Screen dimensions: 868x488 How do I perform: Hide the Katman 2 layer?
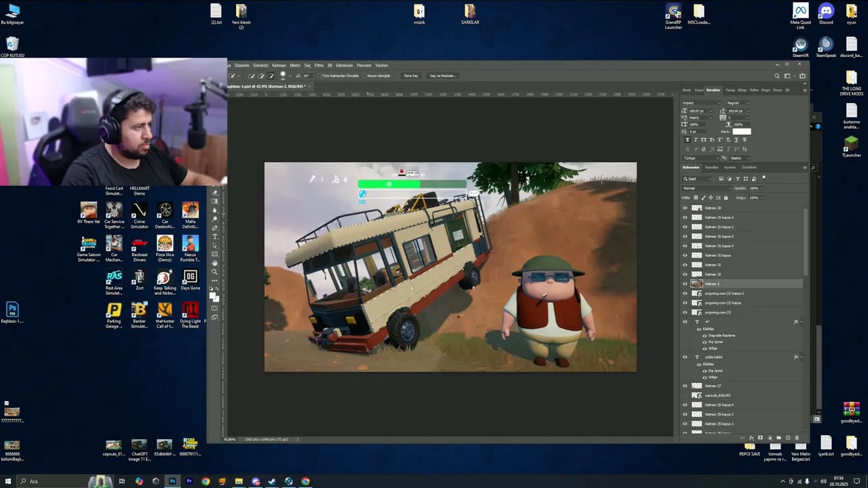pyautogui.click(x=685, y=284)
